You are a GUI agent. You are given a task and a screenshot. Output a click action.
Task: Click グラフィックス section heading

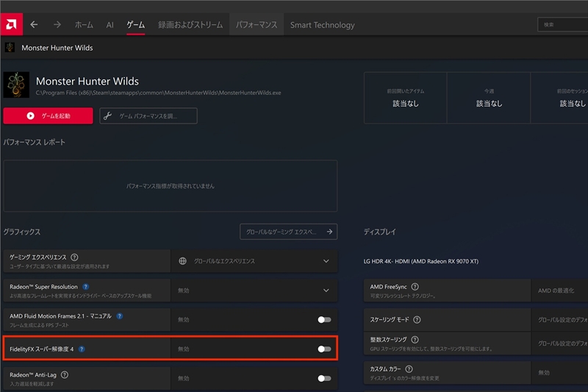pos(22,232)
